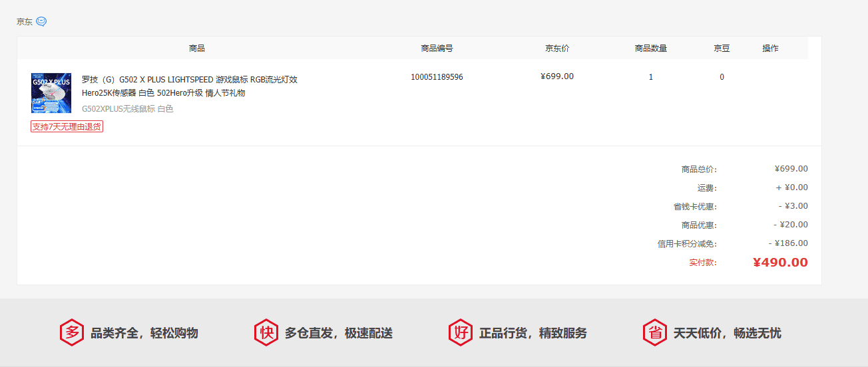Click the red 快 hexagon icon
This screenshot has height=367, width=868.
click(x=266, y=332)
